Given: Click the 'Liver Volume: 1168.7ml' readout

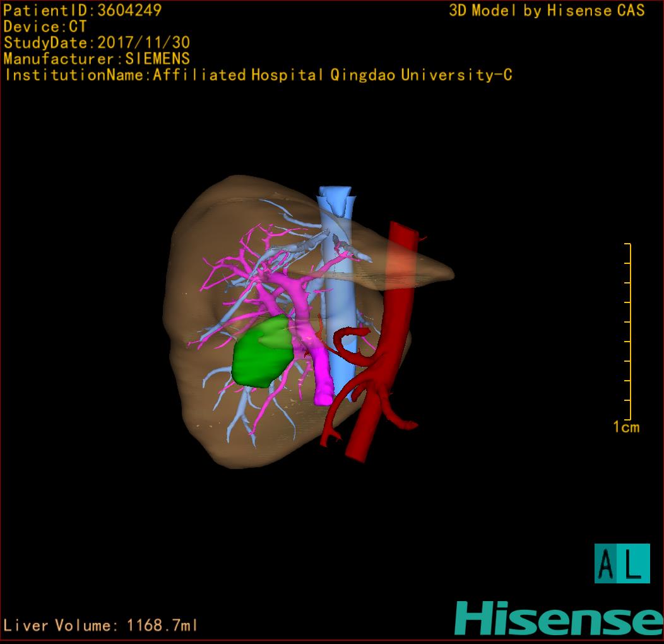Looking at the screenshot, I should point(100,625).
